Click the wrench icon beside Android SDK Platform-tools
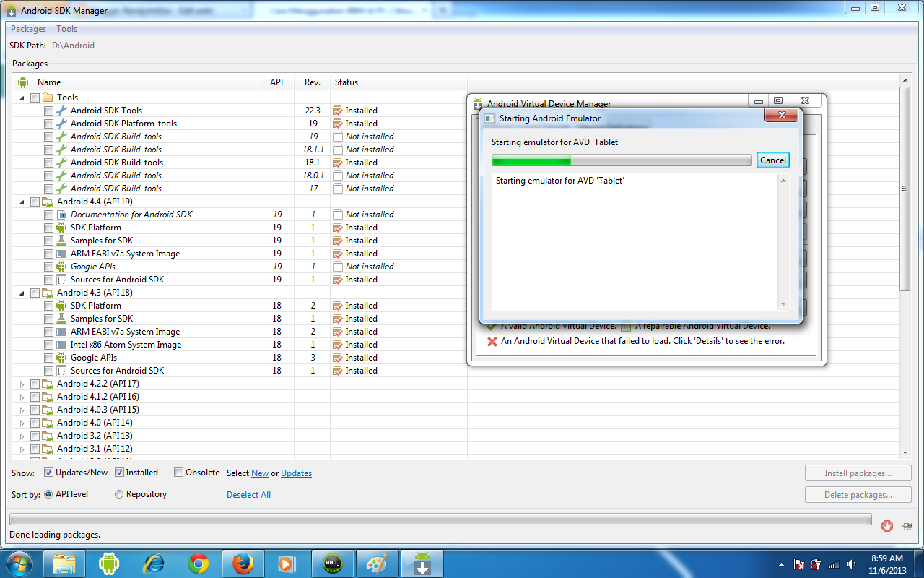The height and width of the screenshot is (578, 924). click(61, 124)
